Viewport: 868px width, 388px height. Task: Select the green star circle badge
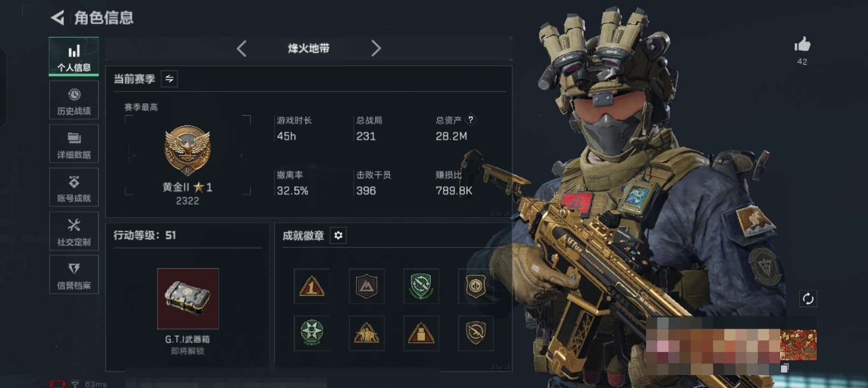coord(312,333)
